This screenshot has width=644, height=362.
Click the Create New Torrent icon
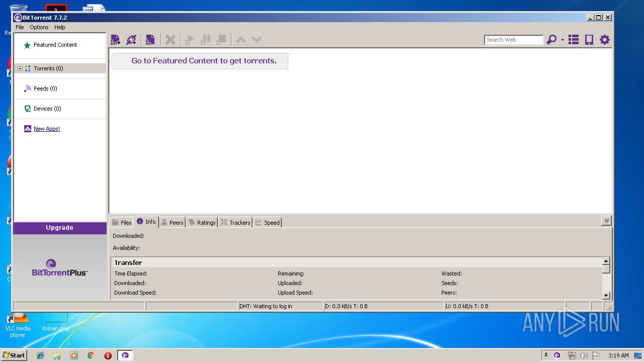(150, 40)
